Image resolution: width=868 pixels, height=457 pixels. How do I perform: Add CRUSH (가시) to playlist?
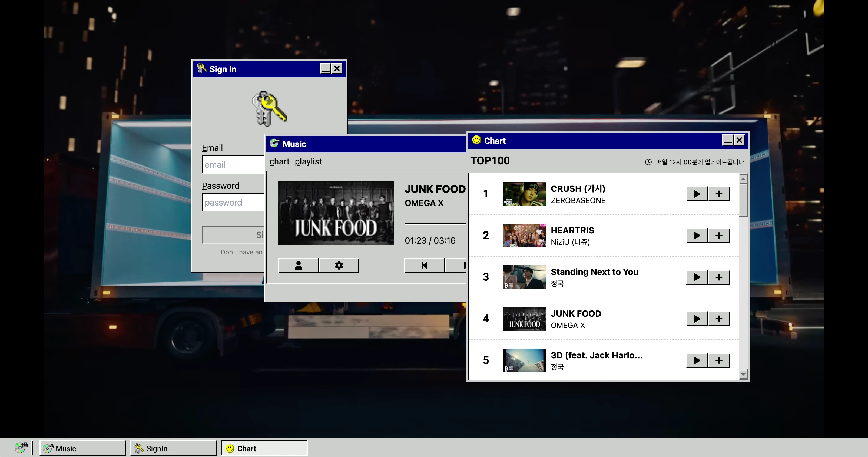719,194
